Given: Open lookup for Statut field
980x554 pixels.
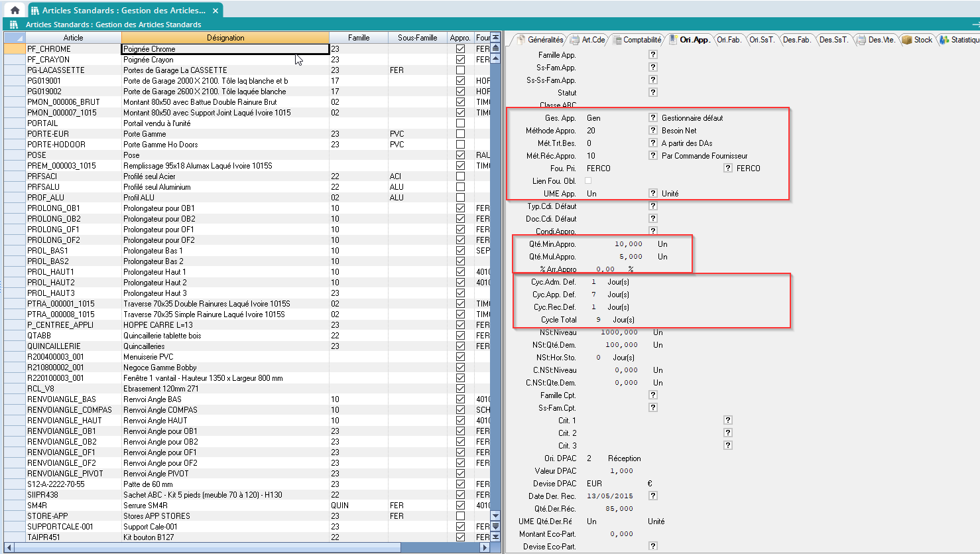Looking at the screenshot, I should (x=653, y=93).
